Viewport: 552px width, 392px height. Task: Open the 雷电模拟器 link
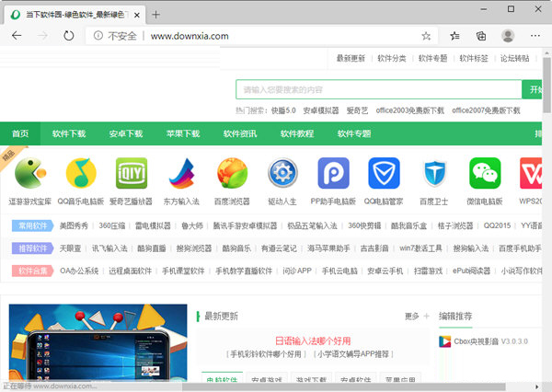153,225
